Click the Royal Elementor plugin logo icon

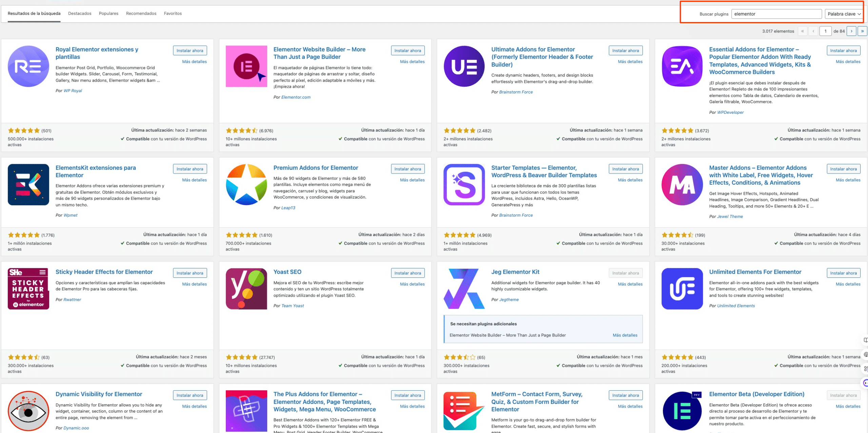click(x=28, y=66)
